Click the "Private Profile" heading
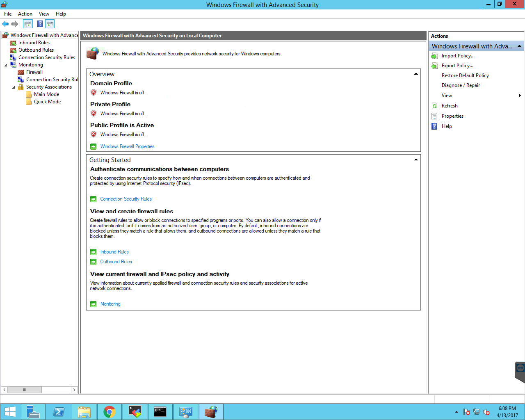 (110, 104)
